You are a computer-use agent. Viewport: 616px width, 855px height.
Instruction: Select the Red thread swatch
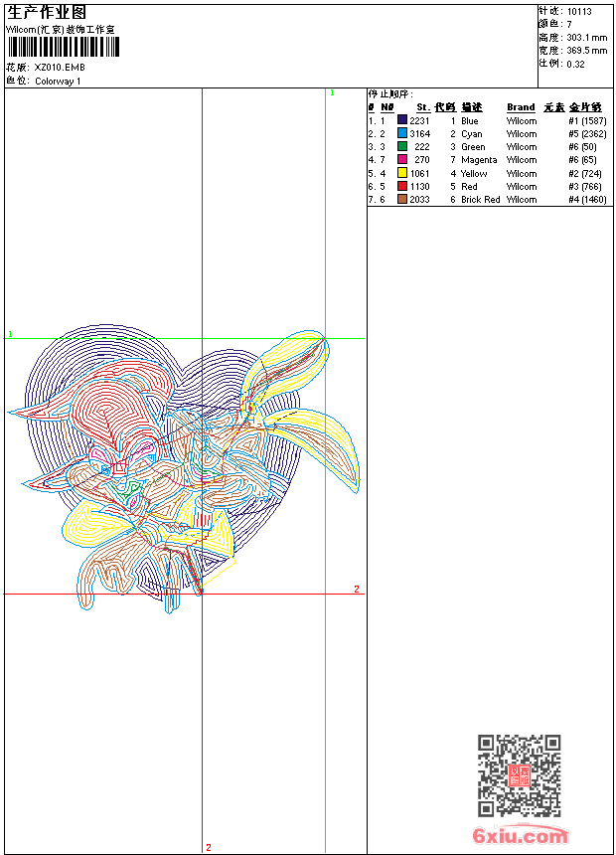click(x=402, y=186)
